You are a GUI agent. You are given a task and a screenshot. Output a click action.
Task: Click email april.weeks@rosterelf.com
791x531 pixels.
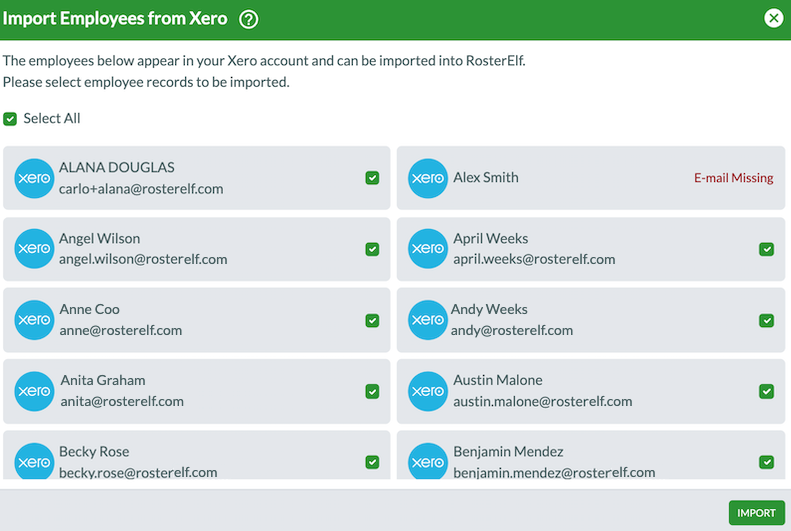[x=534, y=259]
